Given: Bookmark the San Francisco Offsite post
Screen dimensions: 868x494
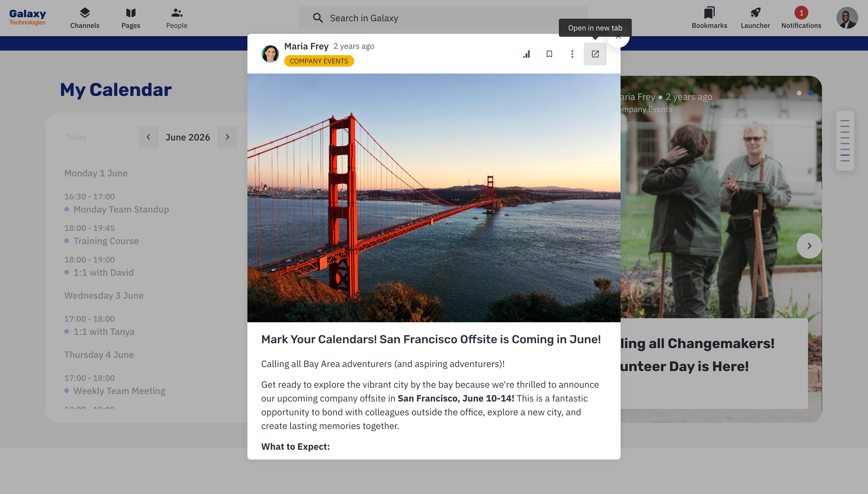Looking at the screenshot, I should [549, 54].
